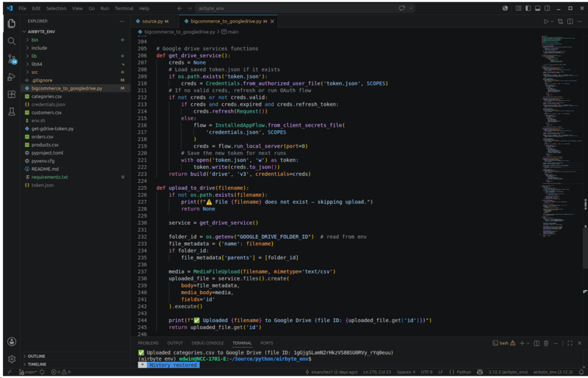Close the bigcommerce_to_googledrive.py tab
Image resolution: width=588 pixels, height=378 pixels.
272,21
